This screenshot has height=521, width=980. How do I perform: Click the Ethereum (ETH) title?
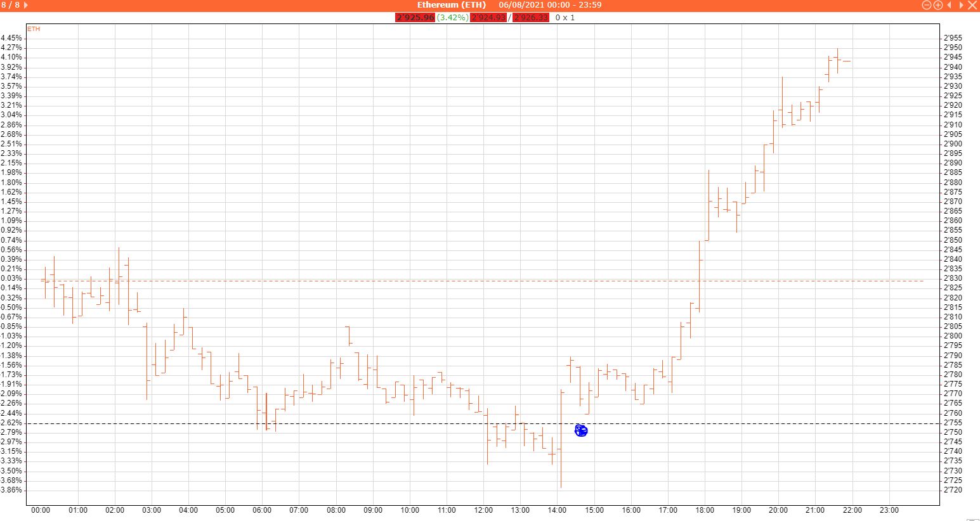[x=451, y=5]
